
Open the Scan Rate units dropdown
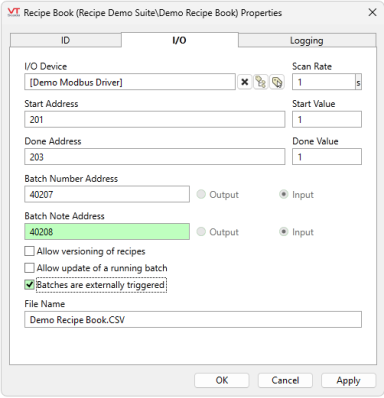[x=358, y=82]
